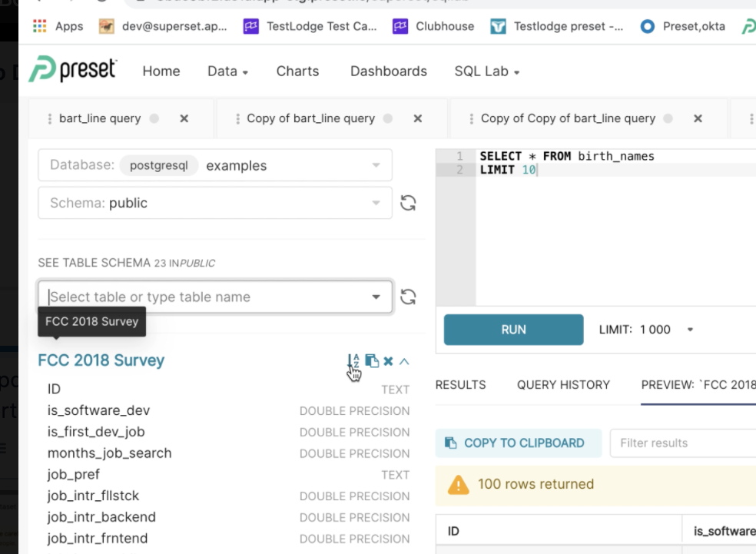Click FCC 2018 Survey table title
This screenshot has height=554, width=756.
(101, 360)
